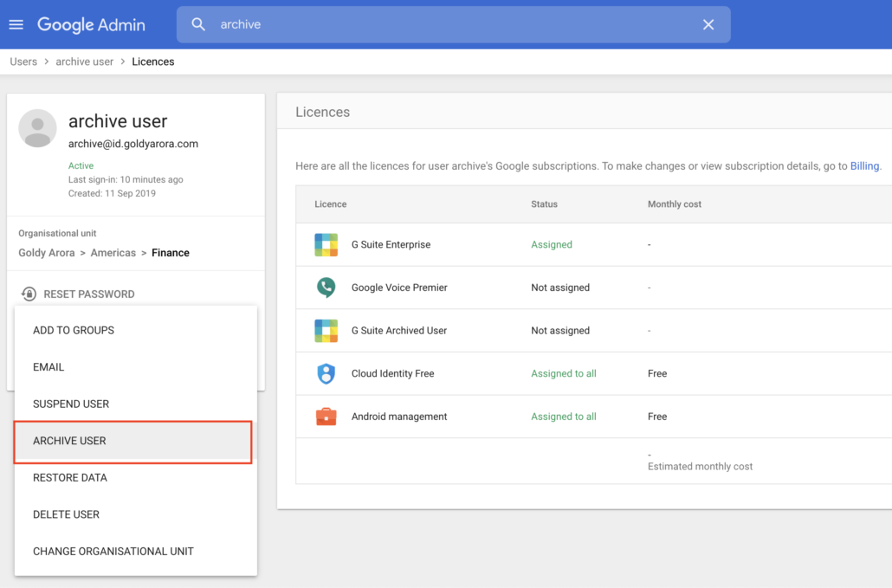Click Created: 11 Sep 2019 text
Image resolution: width=892 pixels, height=588 pixels.
pyautogui.click(x=112, y=193)
